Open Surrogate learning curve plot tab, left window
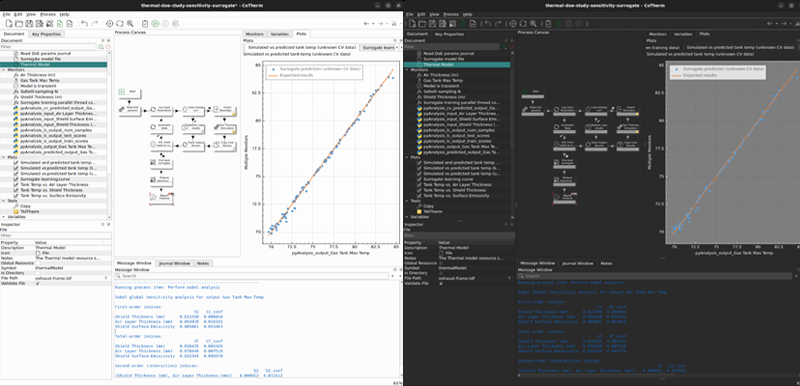The width and height of the screenshot is (800, 386). [378, 47]
